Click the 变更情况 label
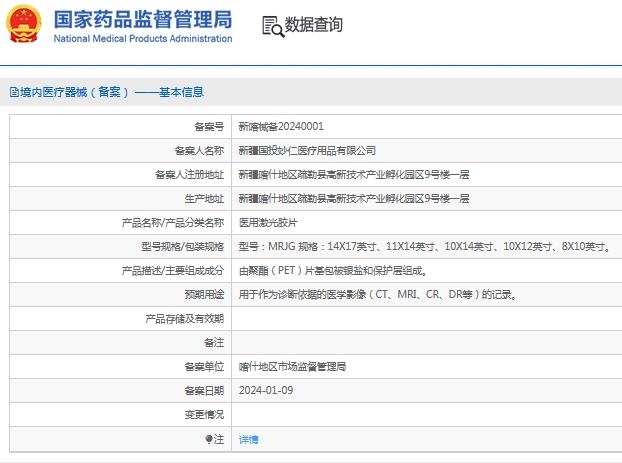 [204, 415]
